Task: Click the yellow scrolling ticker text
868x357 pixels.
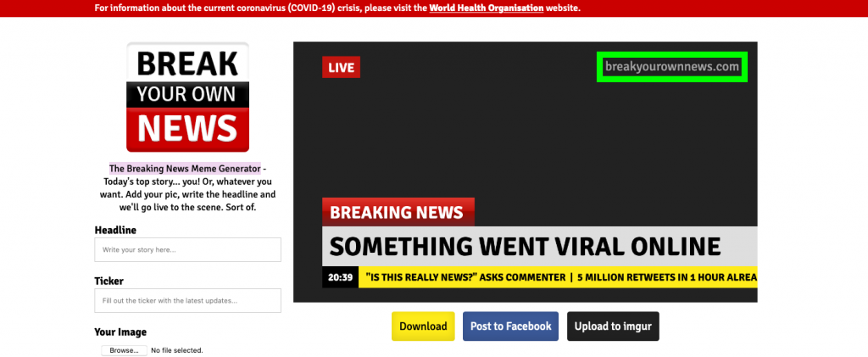Action: click(559, 277)
